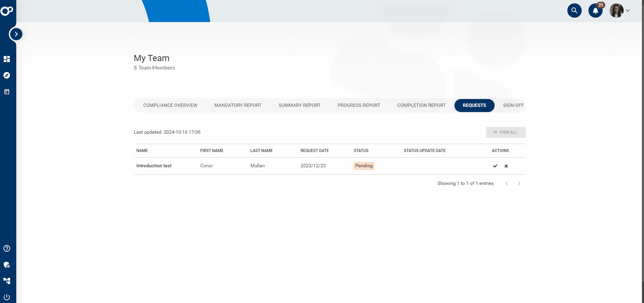Click the shield admin icon
This screenshot has width=644, height=303.
pyautogui.click(x=7, y=265)
